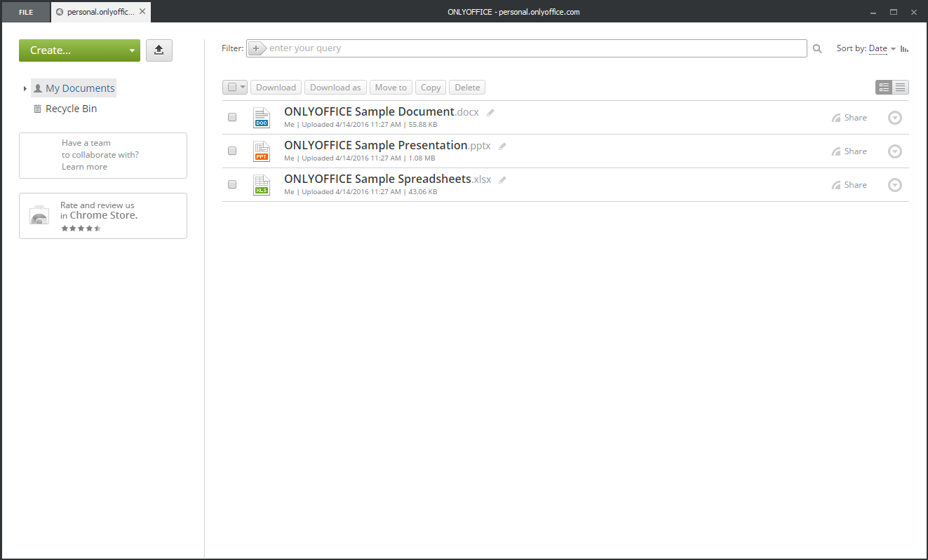This screenshot has height=560, width=928.
Task: Click the Rate and review us banner
Action: tap(103, 216)
